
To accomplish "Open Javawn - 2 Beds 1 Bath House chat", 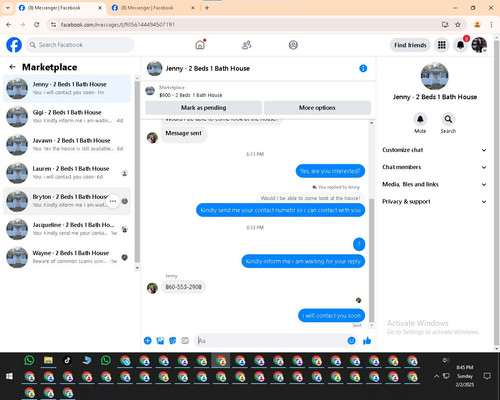I will pyautogui.click(x=67, y=145).
